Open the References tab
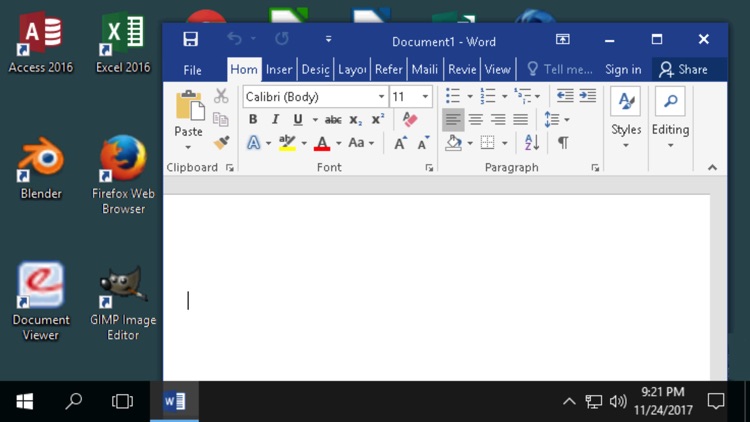750x422 pixels. (x=388, y=69)
